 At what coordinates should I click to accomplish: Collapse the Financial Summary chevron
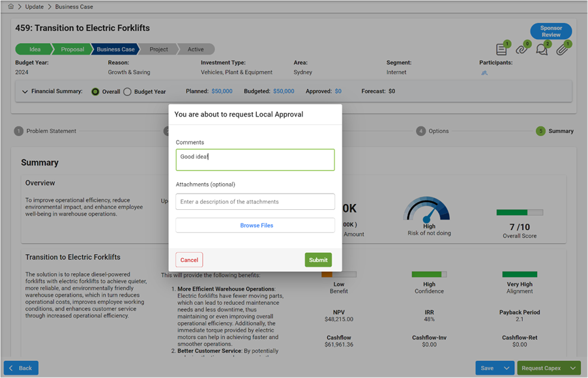(x=25, y=91)
